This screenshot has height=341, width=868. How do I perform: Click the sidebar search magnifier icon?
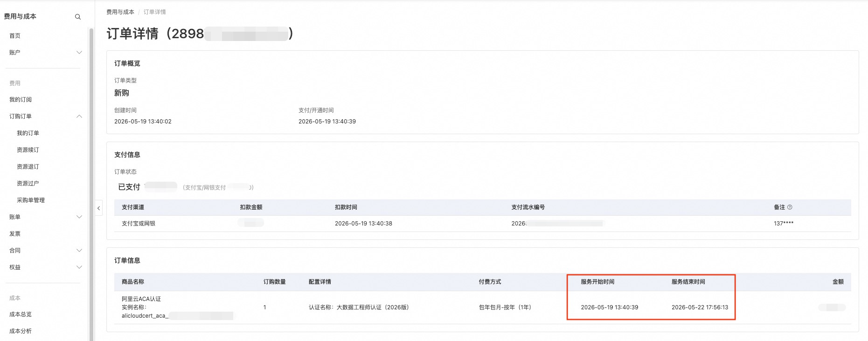(x=78, y=17)
